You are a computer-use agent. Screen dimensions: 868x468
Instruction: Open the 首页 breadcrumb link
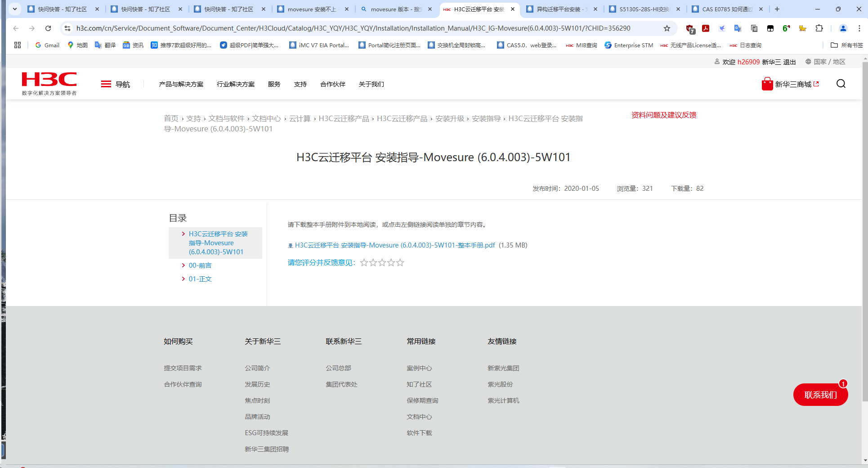point(171,118)
